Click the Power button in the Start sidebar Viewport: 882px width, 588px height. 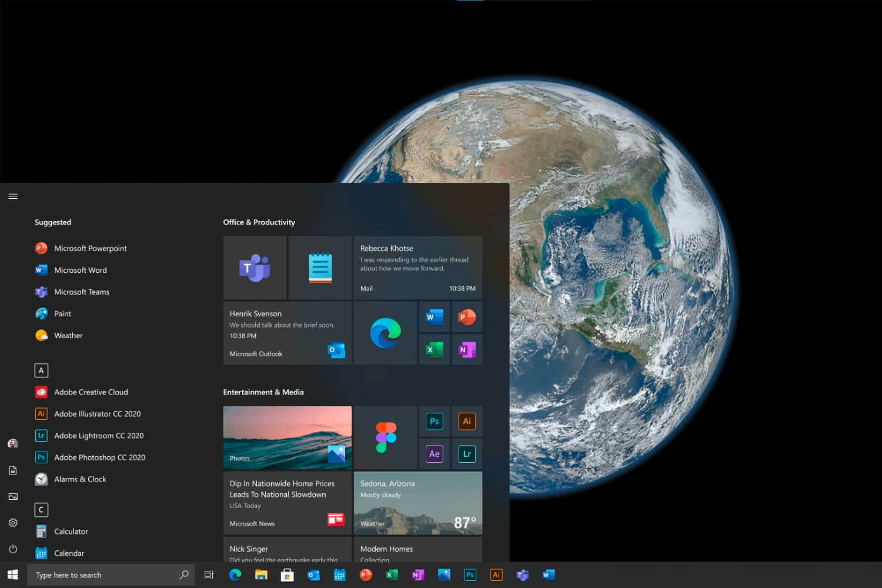[x=12, y=549]
